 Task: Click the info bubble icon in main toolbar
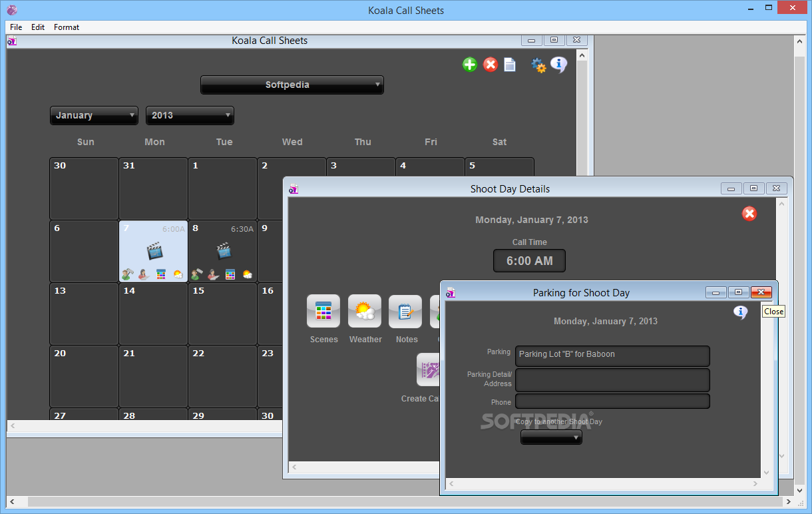[559, 65]
